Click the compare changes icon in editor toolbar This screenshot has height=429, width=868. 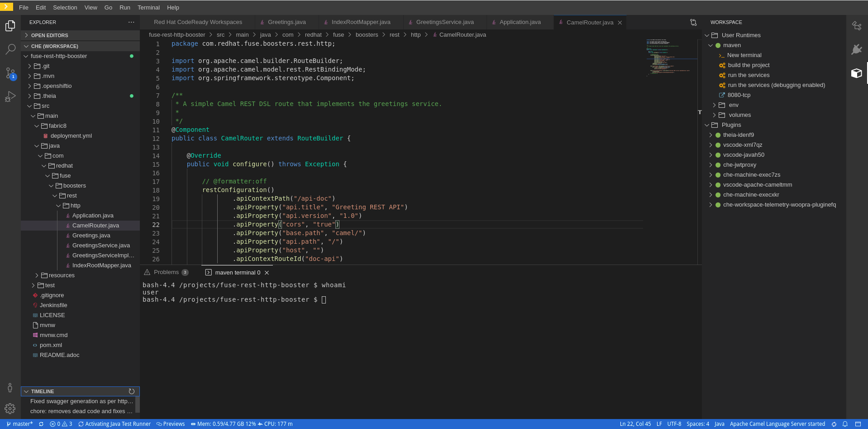[x=693, y=22]
